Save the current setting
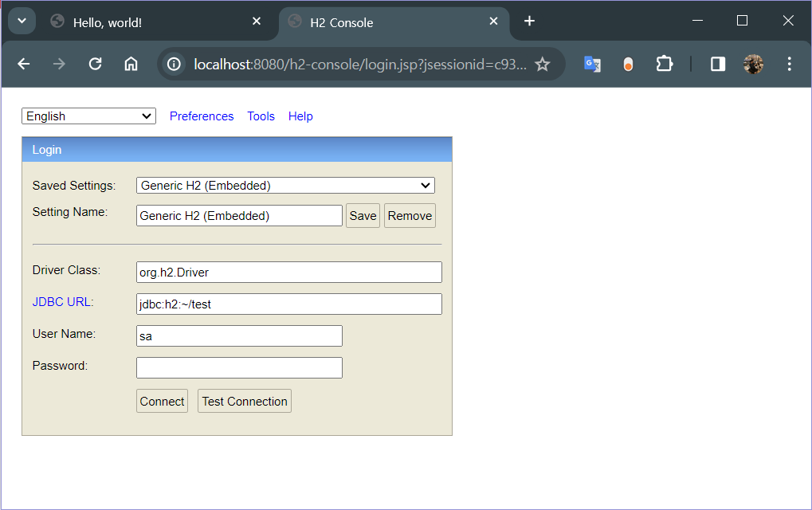 tap(363, 215)
